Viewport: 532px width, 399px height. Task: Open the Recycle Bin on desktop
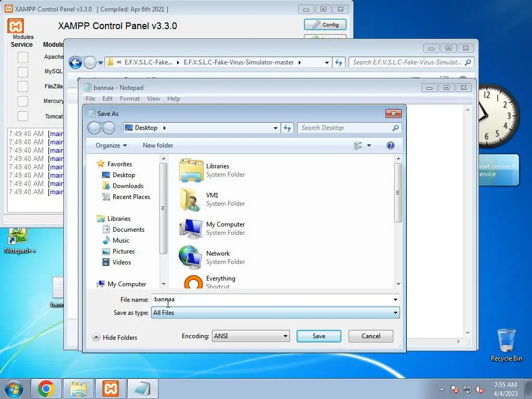506,345
